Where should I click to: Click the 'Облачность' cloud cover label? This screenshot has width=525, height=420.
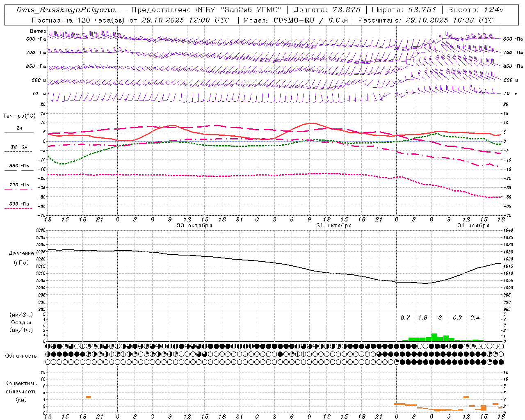coord(21,356)
